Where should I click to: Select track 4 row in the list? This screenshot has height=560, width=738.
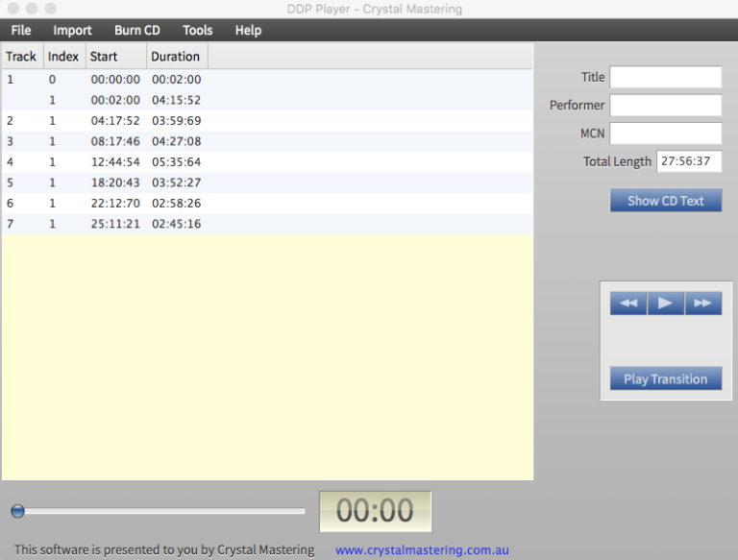point(144,161)
